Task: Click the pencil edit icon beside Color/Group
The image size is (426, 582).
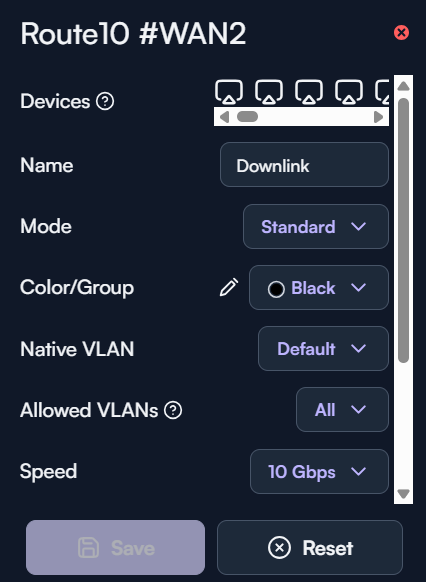Action: 229,287
